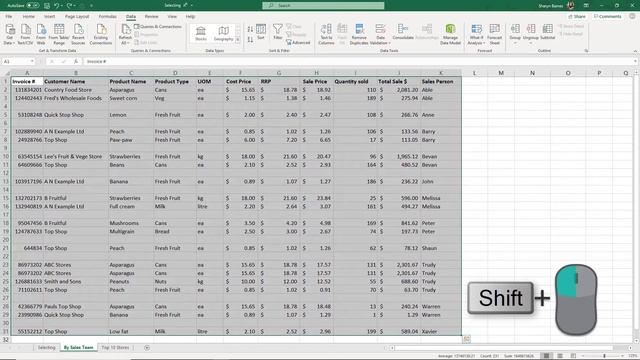Click the user account picture

tap(570, 6)
